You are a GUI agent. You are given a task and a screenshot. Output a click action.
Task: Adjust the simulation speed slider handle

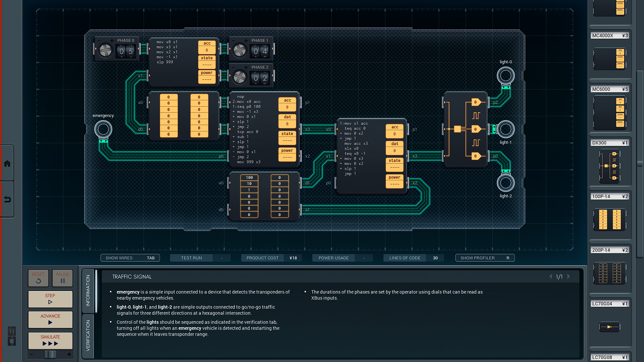(50, 354)
